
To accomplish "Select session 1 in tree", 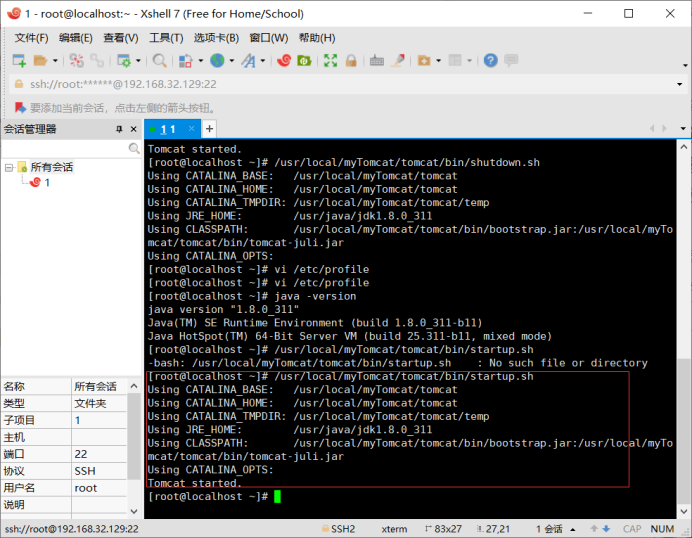I will point(47,182).
